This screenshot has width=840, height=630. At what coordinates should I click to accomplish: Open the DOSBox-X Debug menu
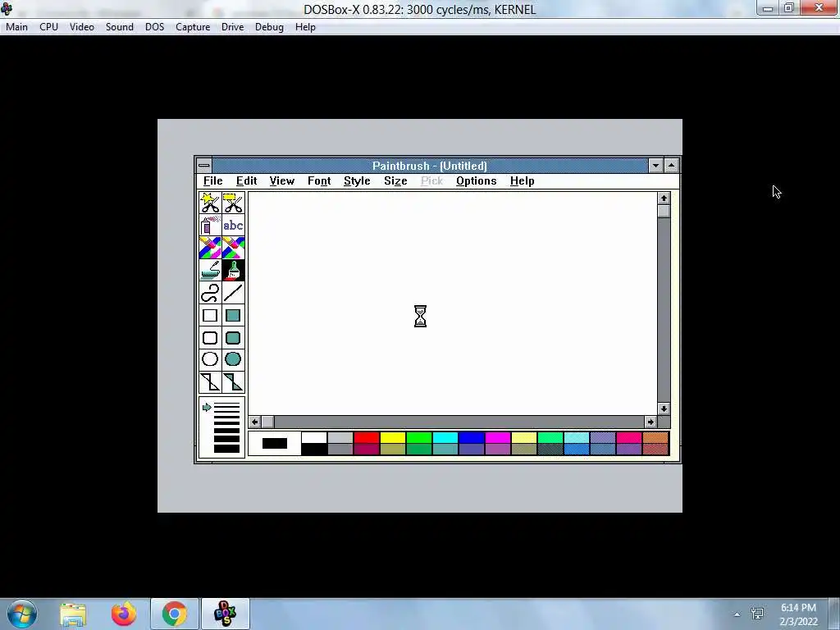(x=269, y=27)
